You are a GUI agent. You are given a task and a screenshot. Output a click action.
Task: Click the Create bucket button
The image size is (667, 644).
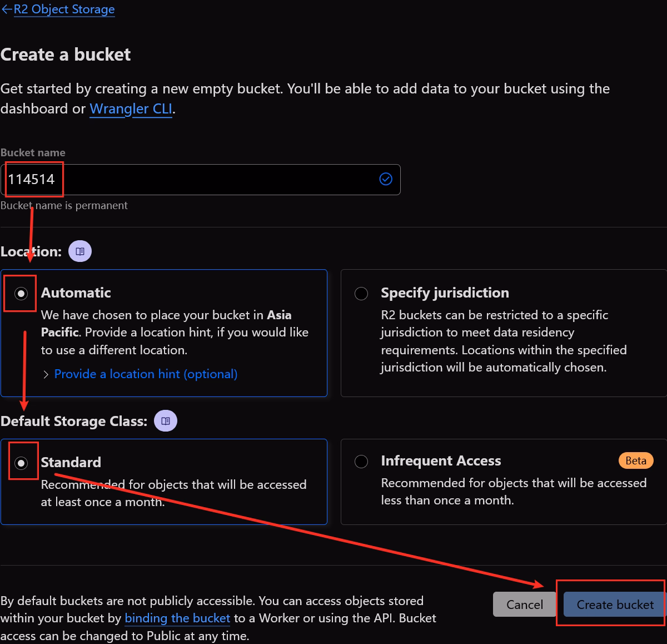615,605
